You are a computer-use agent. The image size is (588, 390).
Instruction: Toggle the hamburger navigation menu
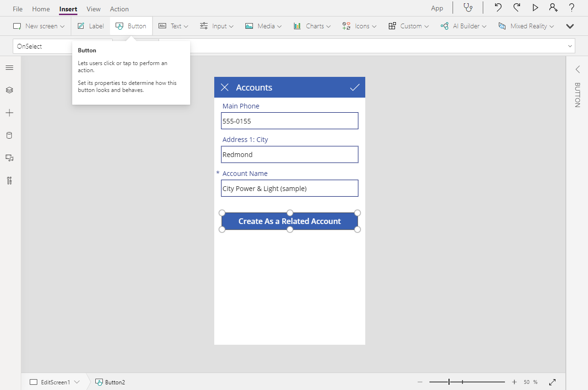coord(9,68)
